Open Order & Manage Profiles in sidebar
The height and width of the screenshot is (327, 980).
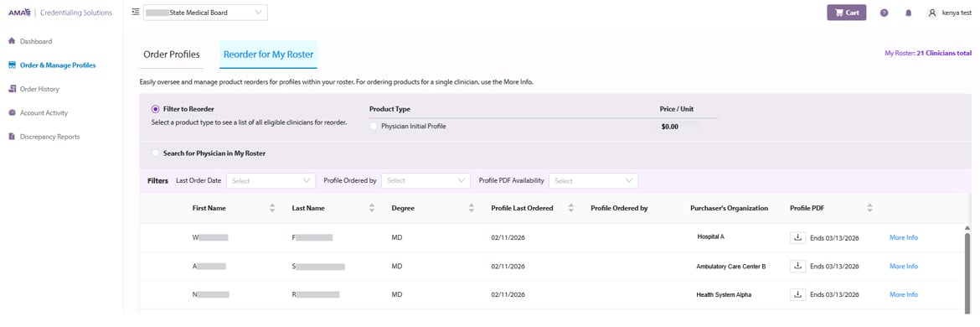coord(58,65)
